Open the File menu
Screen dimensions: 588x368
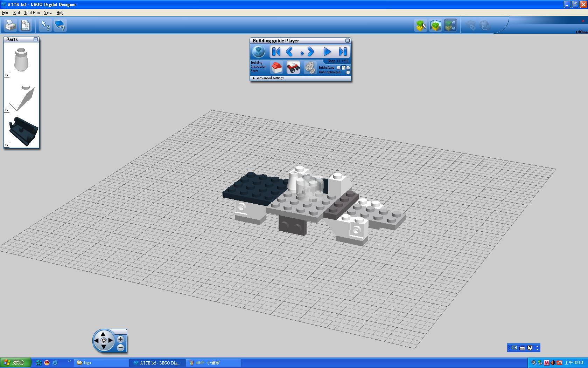(x=5, y=13)
